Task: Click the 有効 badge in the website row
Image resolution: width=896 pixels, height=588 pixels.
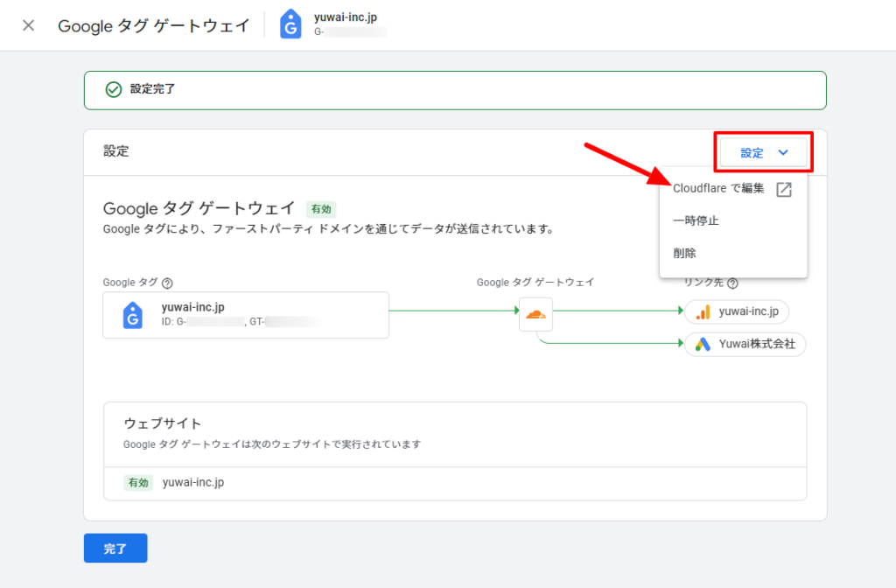Action: pos(138,483)
